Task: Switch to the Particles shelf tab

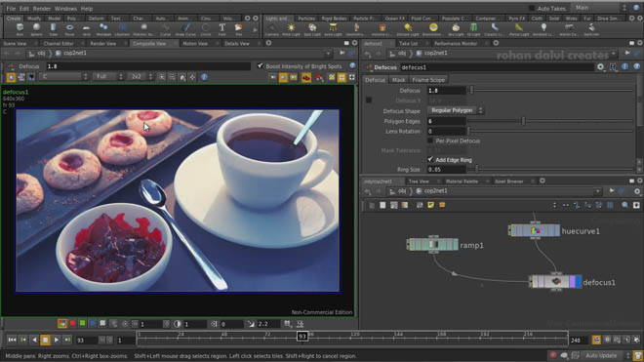Action: [x=306, y=19]
